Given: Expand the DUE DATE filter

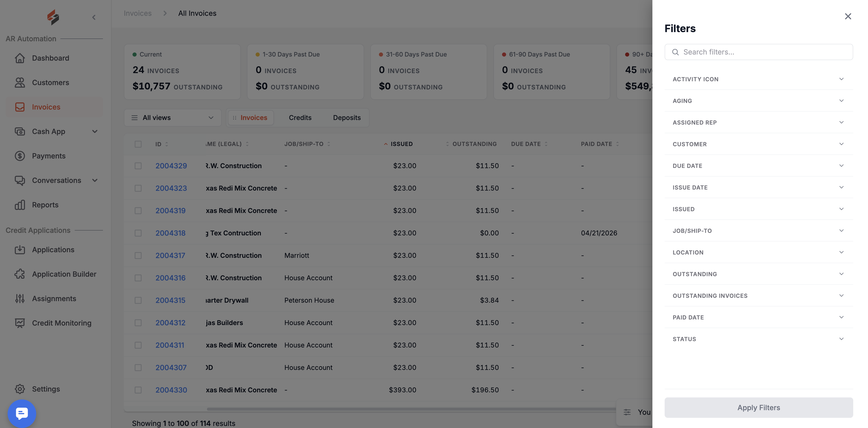Looking at the screenshot, I should coord(758,166).
